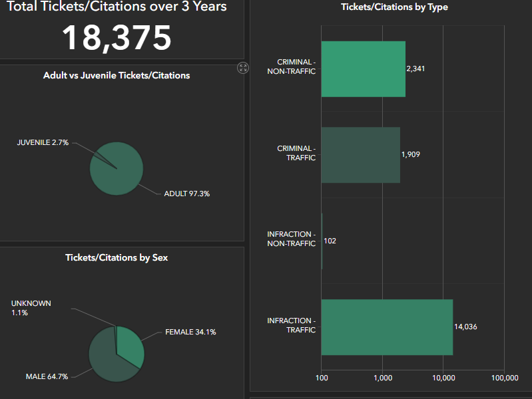Click the 'ADULT 97.3%' label
Screen dimensions: 532x399
click(x=187, y=194)
